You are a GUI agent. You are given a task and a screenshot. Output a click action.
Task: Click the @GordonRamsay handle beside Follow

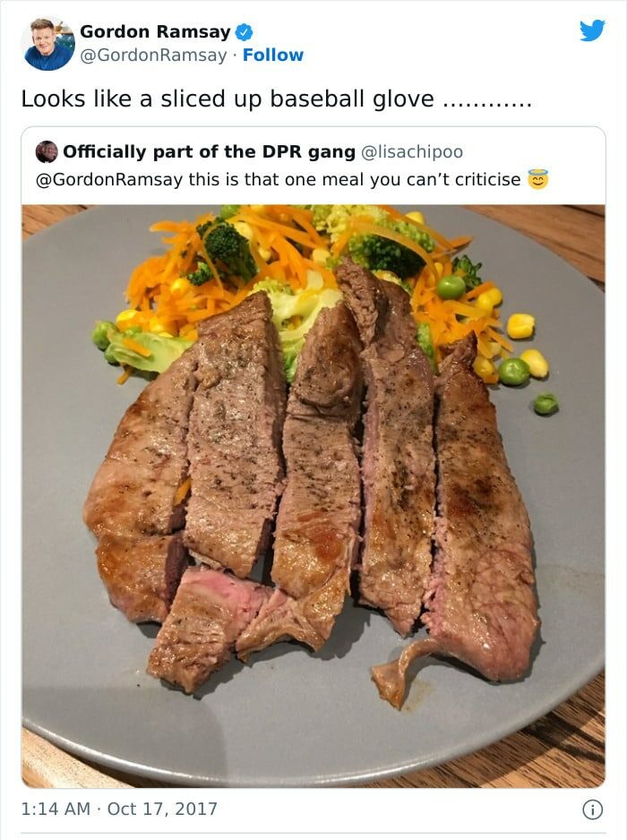pos(153,56)
